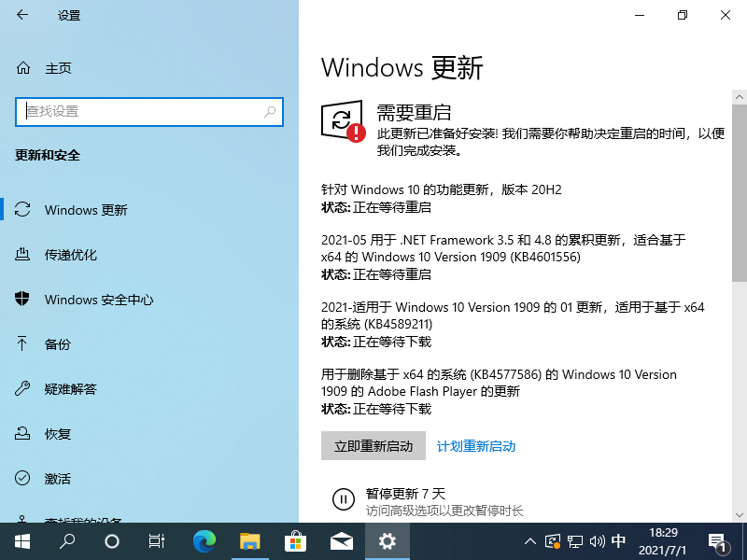Click the 立即重新启动 button
The width and height of the screenshot is (747, 560).
[373, 446]
